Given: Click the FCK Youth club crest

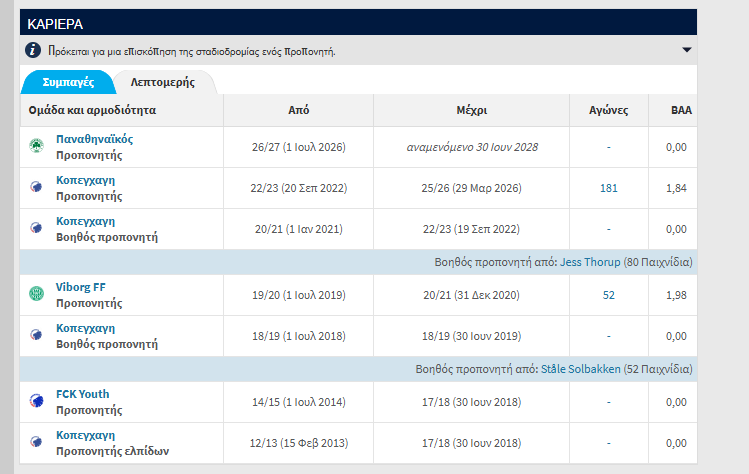Looking at the screenshot, I should 36,400.
